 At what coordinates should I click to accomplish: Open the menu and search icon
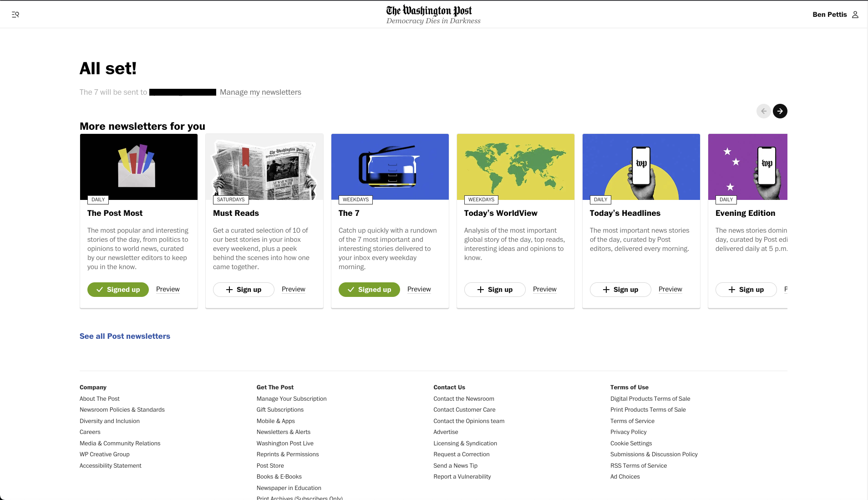(x=15, y=15)
